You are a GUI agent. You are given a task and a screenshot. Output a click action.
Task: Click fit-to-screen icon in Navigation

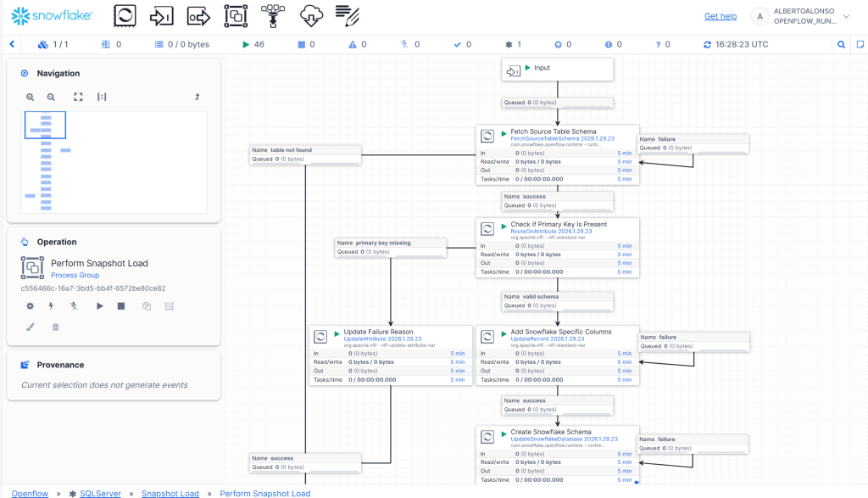pos(78,98)
